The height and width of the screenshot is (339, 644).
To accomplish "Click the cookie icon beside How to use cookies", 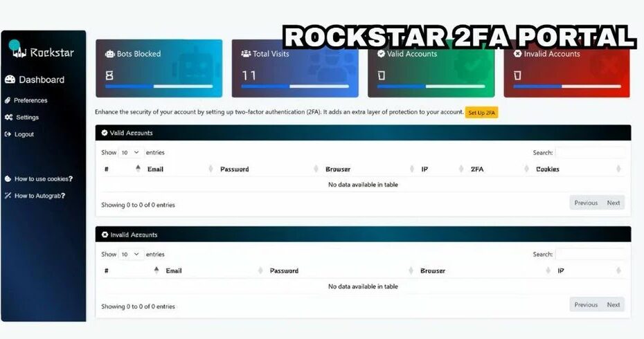I will click(8, 179).
